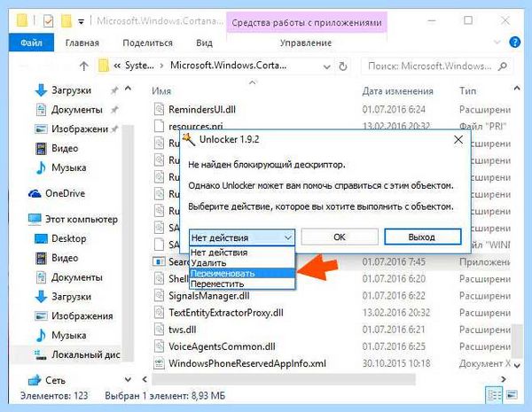Click Музыка note icon under Этот компьютер
The image size is (532, 412).
[x=41, y=335]
